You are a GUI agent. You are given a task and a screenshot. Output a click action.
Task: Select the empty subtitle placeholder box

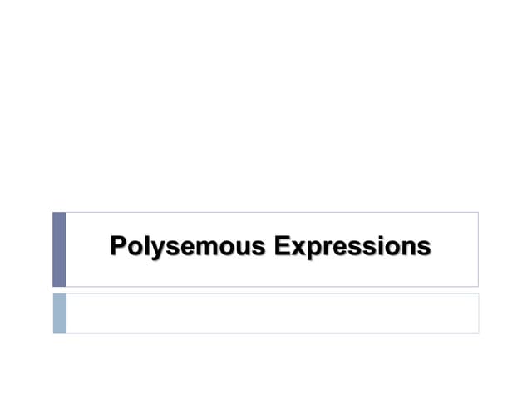point(272,313)
